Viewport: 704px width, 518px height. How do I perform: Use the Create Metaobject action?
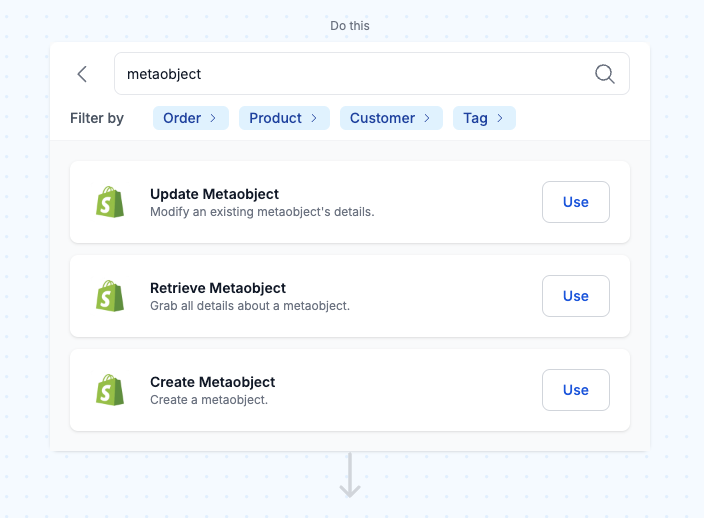pyautogui.click(x=576, y=390)
